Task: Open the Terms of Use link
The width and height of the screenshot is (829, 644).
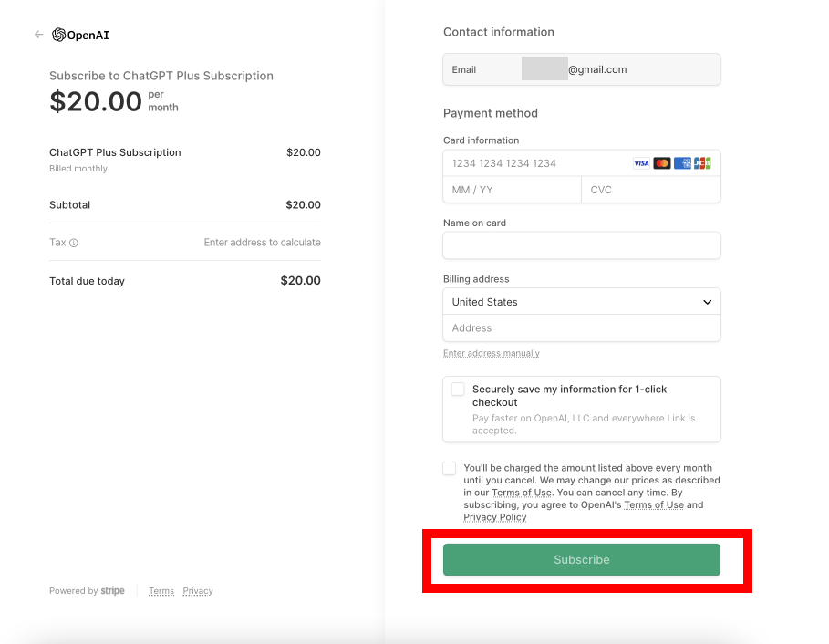Action: coord(521,492)
